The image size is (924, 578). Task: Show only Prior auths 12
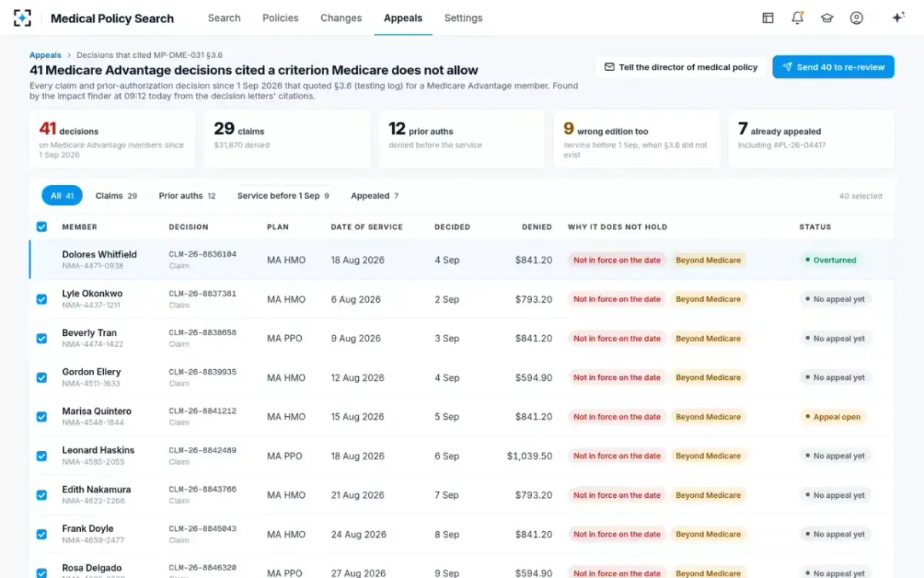pos(187,196)
